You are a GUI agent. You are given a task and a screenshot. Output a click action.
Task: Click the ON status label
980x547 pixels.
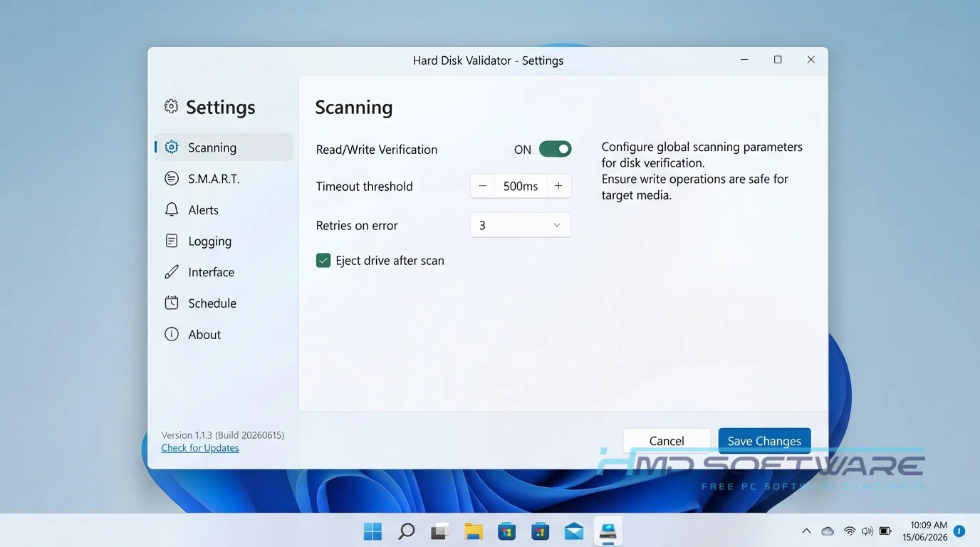[523, 150]
